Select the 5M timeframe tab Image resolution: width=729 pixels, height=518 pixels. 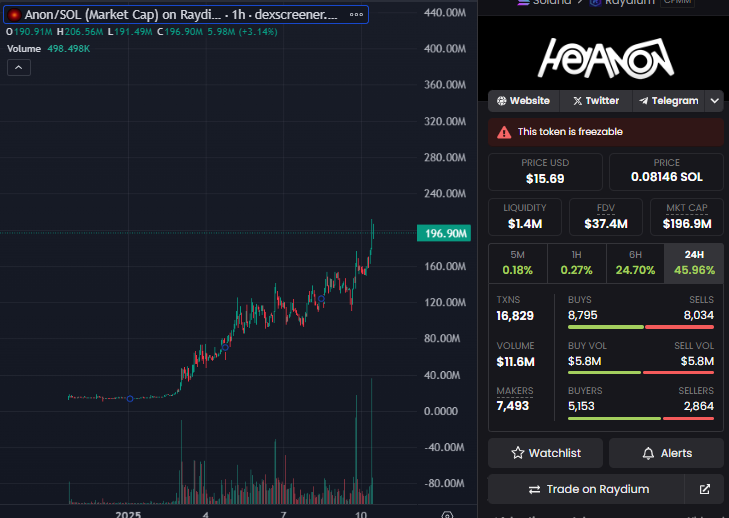tap(517, 263)
